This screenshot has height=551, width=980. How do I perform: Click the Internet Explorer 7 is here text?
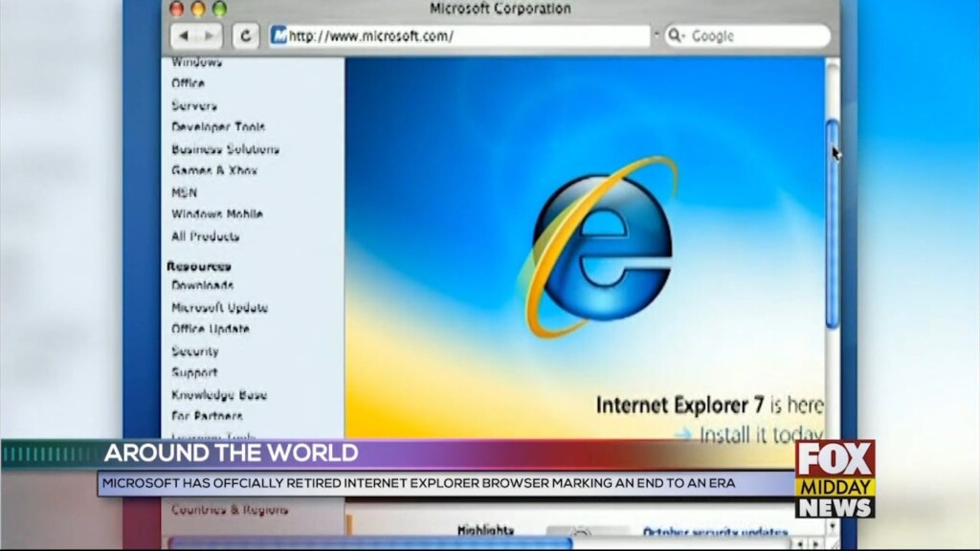click(x=709, y=405)
